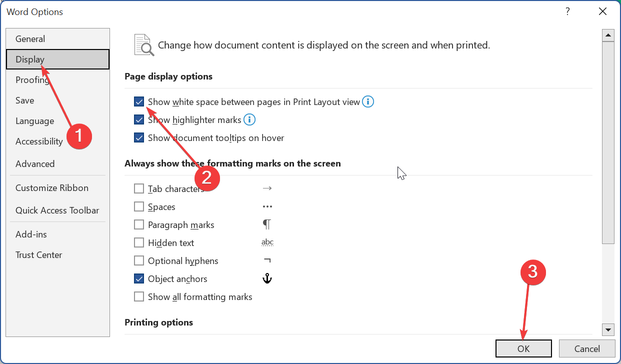Click info icon beside white space option

(368, 102)
